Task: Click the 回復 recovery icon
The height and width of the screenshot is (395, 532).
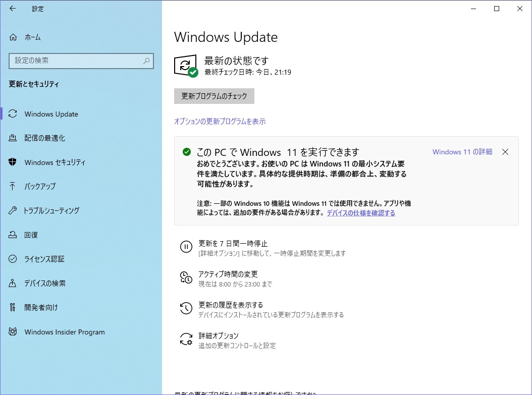Action: pyautogui.click(x=13, y=235)
